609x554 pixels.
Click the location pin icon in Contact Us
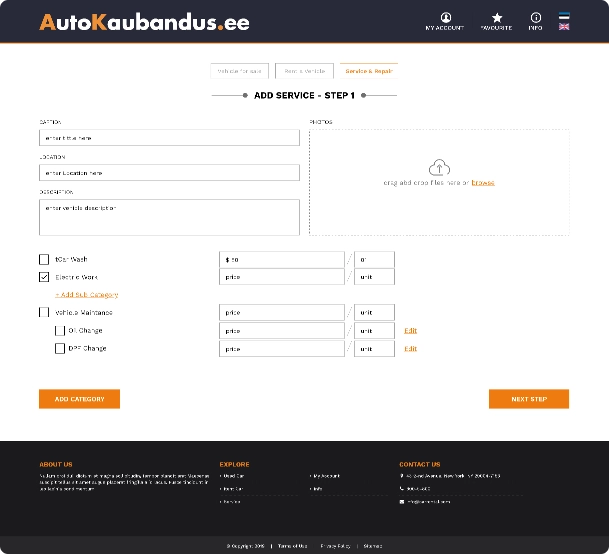pos(402,476)
